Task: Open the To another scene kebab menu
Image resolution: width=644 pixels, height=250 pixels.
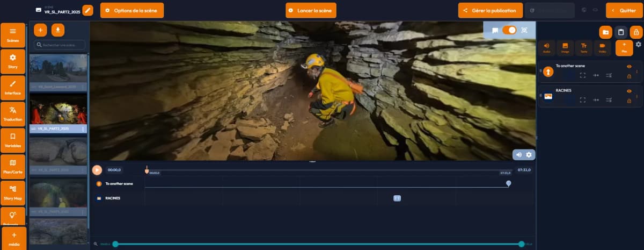Action: click(638, 72)
